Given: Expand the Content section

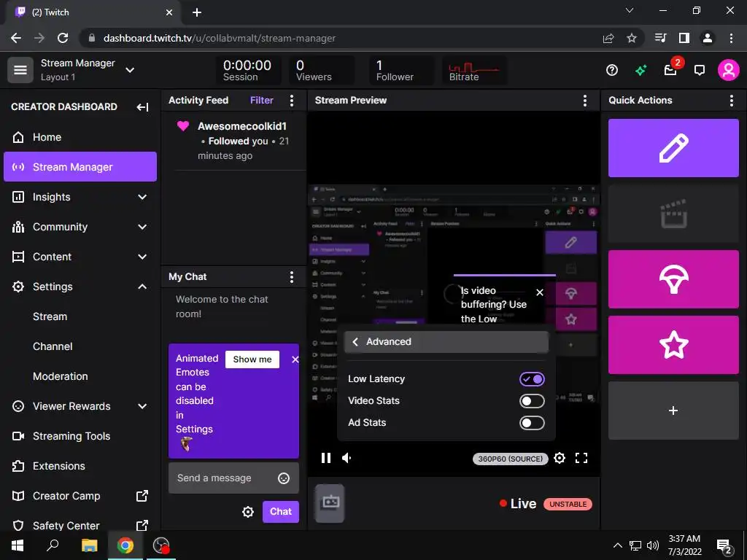Looking at the screenshot, I should (80, 257).
